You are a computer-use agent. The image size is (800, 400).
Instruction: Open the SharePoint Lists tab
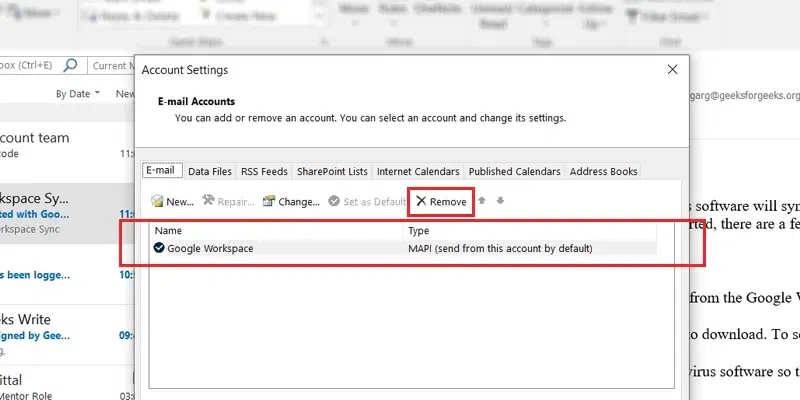click(332, 172)
